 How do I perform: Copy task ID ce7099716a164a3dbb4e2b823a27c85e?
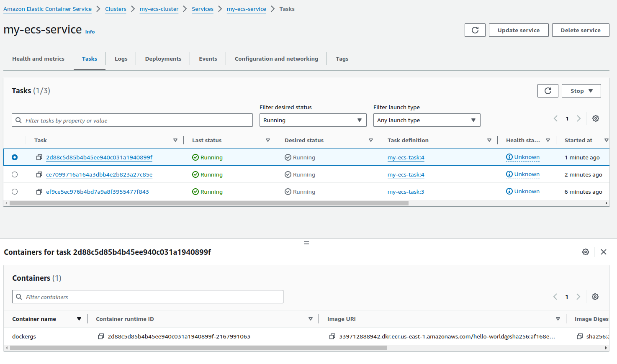tap(39, 174)
